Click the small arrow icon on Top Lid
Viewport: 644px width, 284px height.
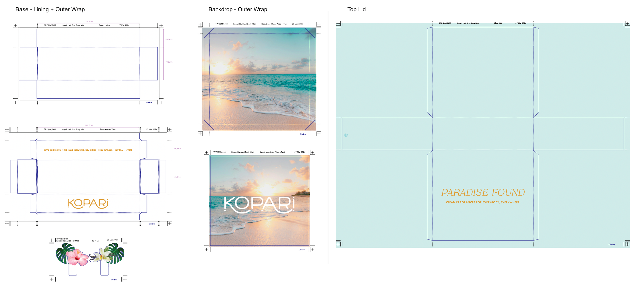(346, 135)
